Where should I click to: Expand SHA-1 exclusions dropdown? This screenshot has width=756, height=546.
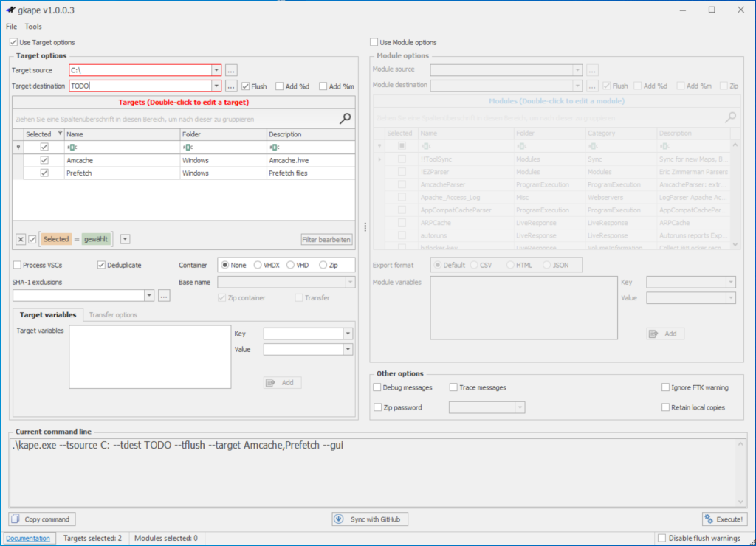tap(149, 296)
